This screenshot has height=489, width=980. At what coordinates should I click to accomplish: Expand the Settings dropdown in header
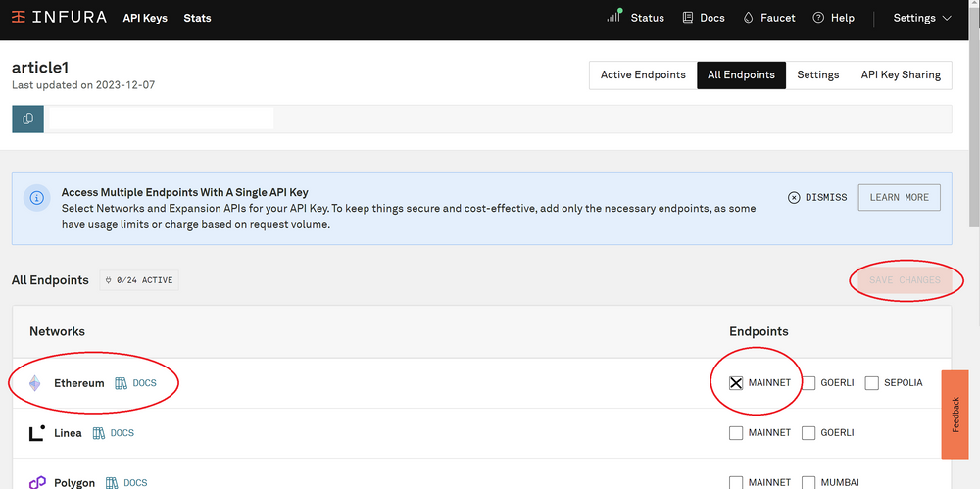(x=921, y=18)
